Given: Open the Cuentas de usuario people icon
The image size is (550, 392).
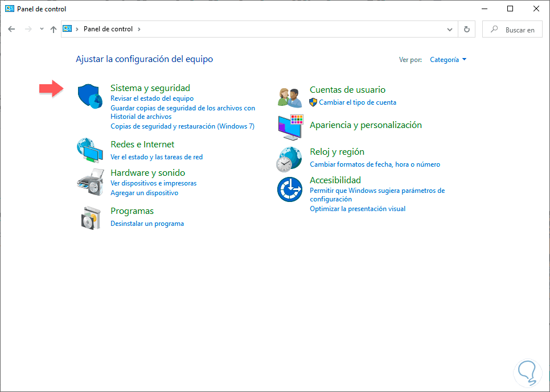Looking at the screenshot, I should coord(290,97).
